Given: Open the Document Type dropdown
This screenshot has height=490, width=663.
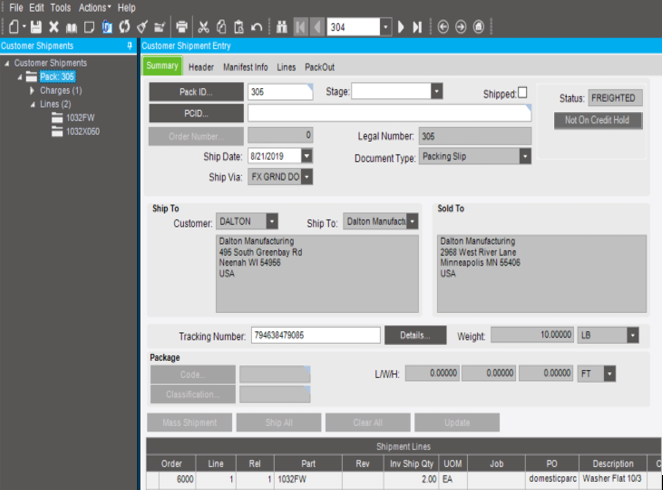Looking at the screenshot, I should point(525,156).
